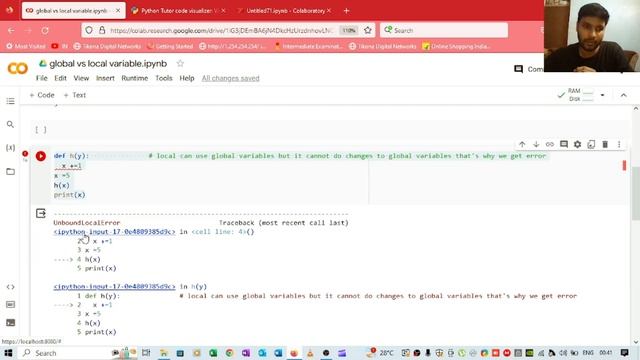Close the global vs local variable tab

pyautogui.click(x=118, y=11)
